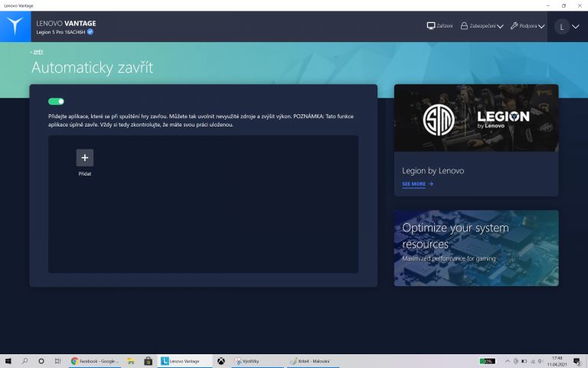Open the Zařízení menu
Image resolution: width=588 pixels, height=368 pixels.
[439, 26]
